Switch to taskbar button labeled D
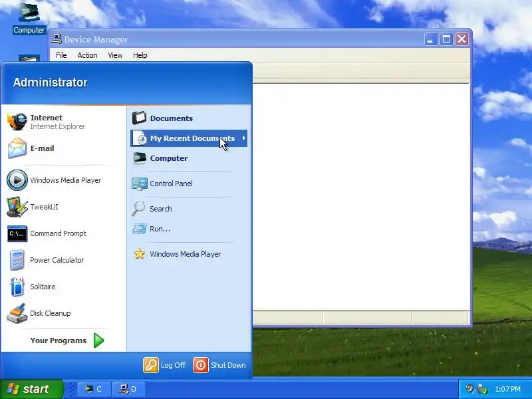532x399 pixels. [128, 389]
